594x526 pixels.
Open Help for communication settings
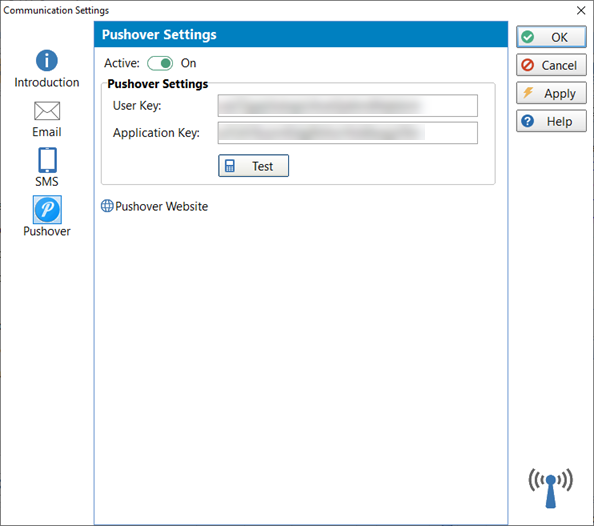551,121
